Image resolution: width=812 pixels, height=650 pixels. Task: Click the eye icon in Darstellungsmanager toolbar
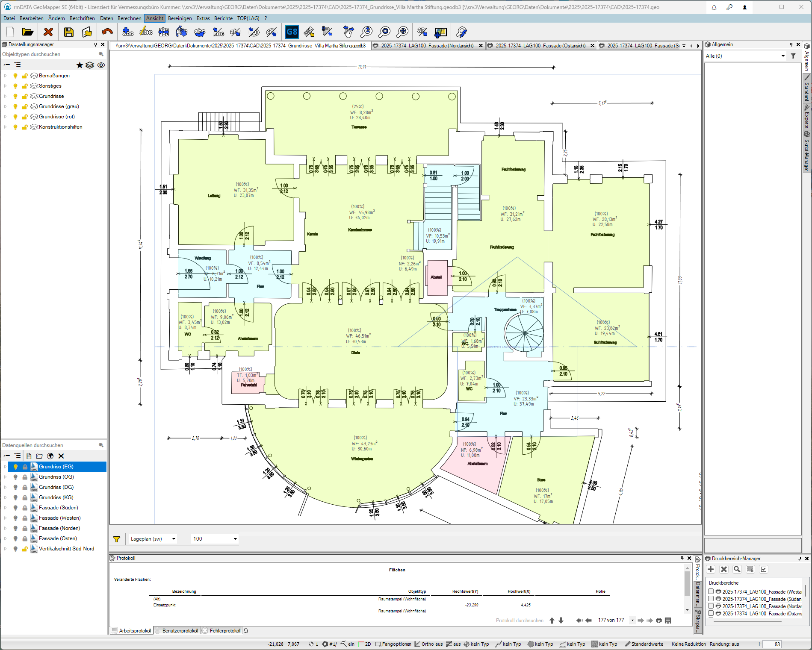(x=101, y=65)
